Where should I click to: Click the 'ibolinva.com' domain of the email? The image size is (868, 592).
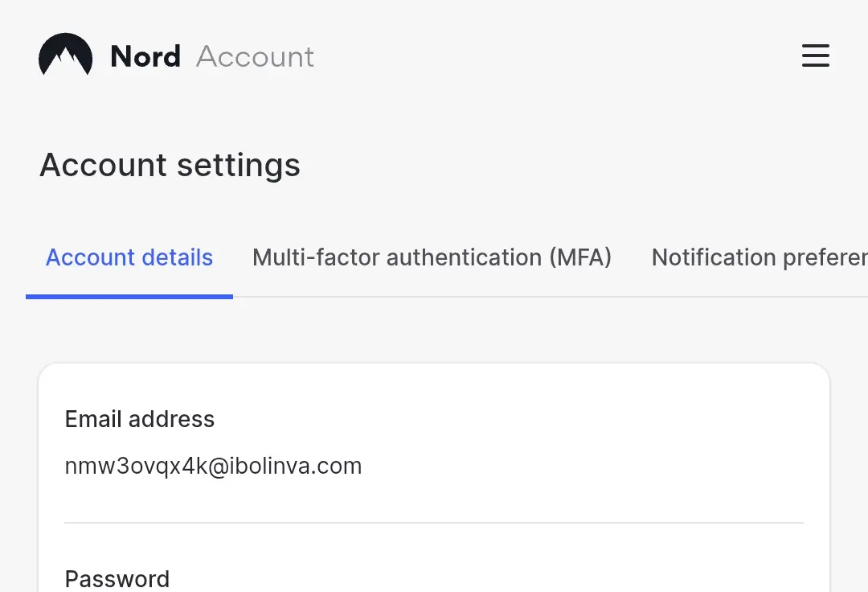tap(295, 467)
